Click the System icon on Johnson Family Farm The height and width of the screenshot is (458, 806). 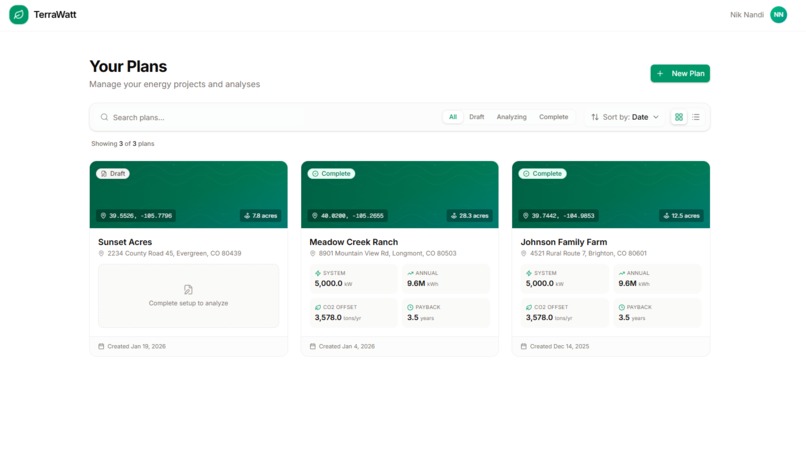pos(529,273)
